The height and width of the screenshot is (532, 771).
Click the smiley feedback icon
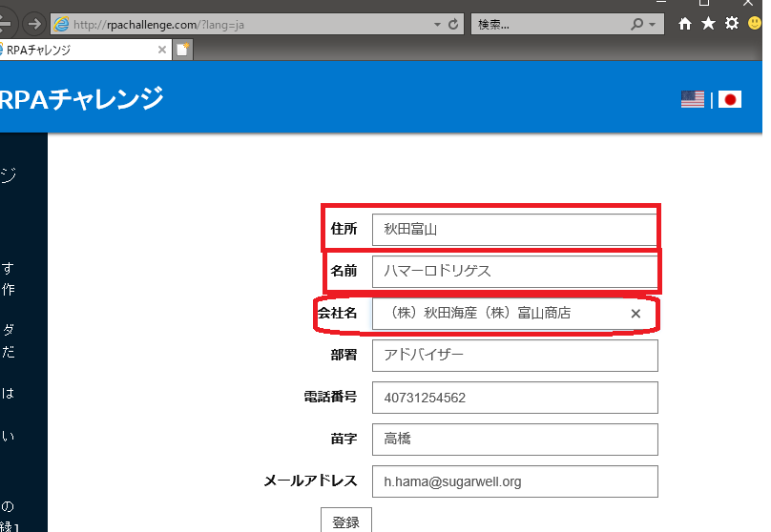pos(754,23)
